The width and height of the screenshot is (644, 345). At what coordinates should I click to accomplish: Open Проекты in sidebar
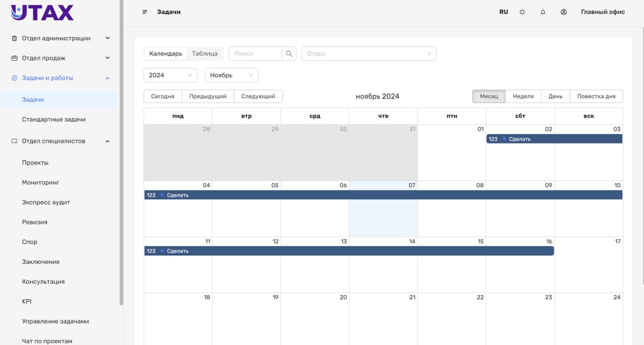point(59,163)
